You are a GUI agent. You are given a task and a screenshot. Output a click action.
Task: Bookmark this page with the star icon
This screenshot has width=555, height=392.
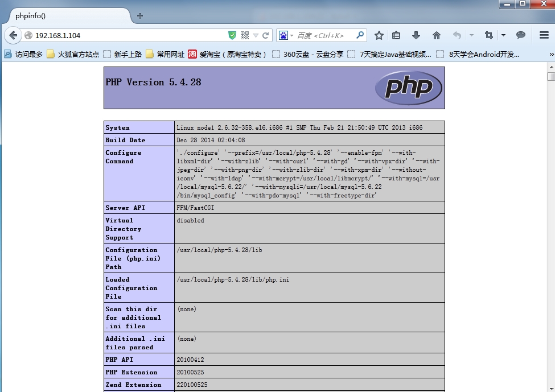click(x=379, y=35)
